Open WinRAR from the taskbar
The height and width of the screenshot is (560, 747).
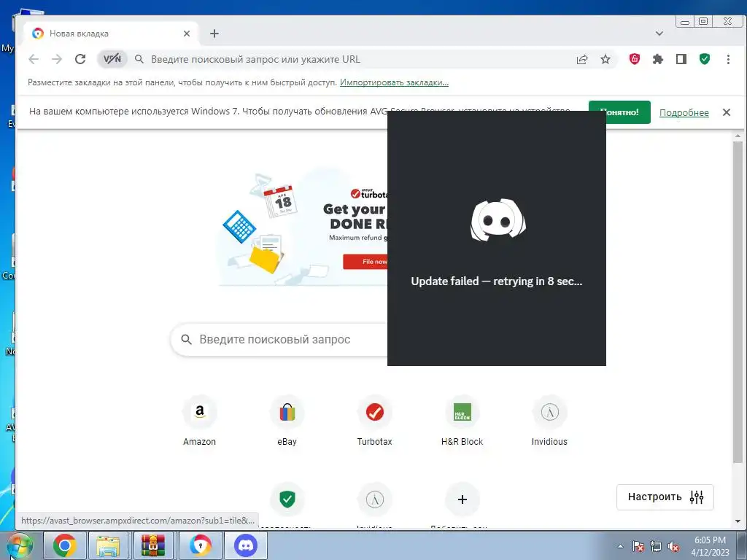click(x=153, y=545)
